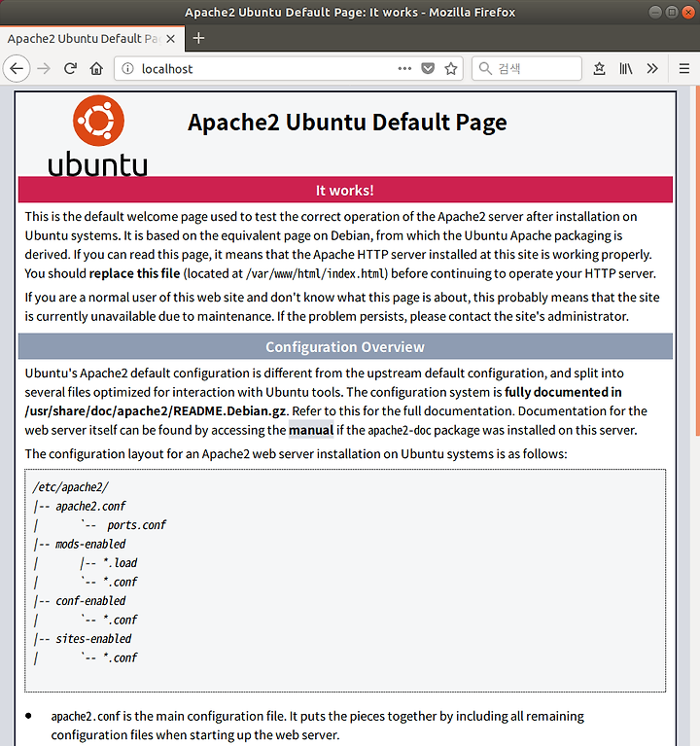The image size is (700, 746).
Task: Click 'ports.conf' in the config tree
Action: pos(136,525)
